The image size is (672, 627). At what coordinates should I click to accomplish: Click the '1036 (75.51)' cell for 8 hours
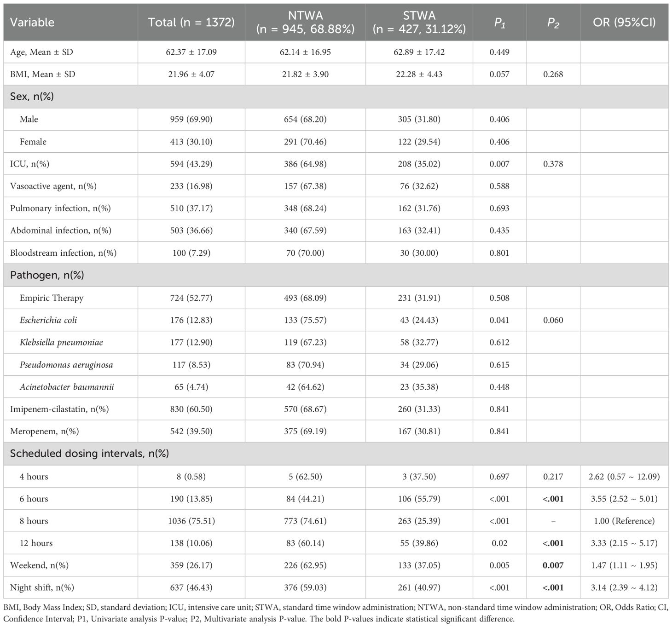pos(191,521)
